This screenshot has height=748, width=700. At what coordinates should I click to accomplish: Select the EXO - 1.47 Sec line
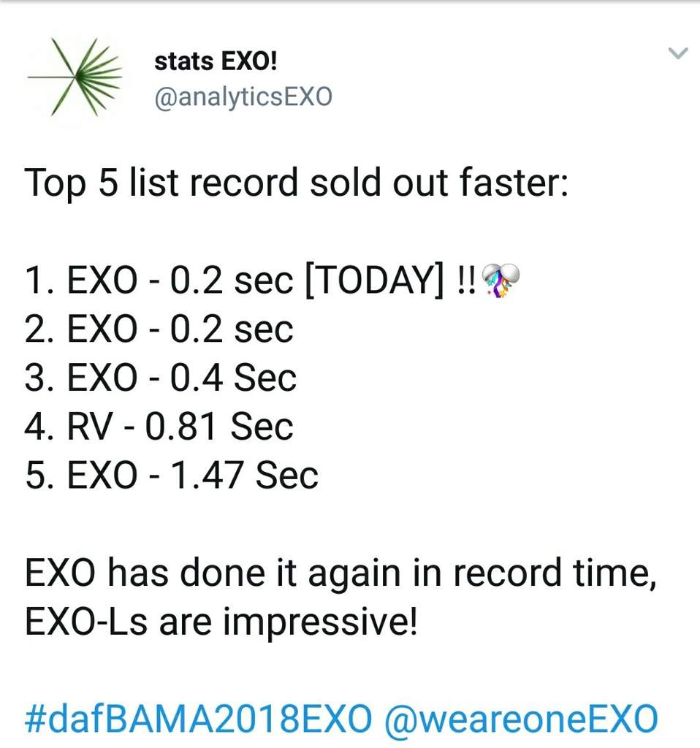(171, 475)
